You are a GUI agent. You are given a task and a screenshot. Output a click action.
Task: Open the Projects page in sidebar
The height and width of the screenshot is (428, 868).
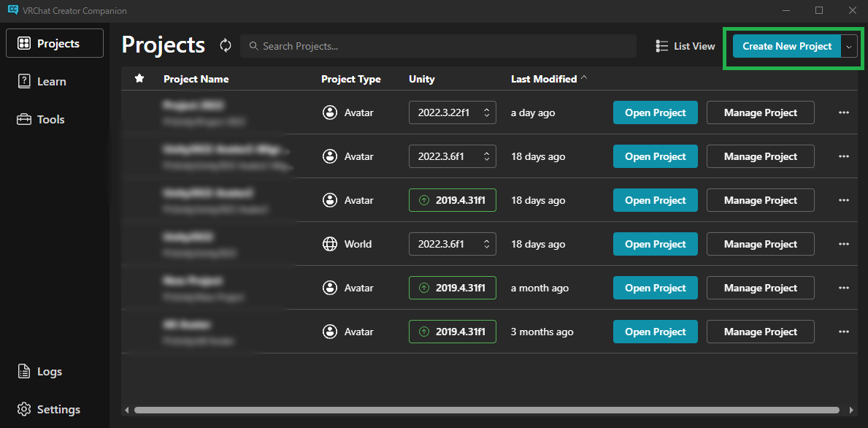(x=55, y=43)
